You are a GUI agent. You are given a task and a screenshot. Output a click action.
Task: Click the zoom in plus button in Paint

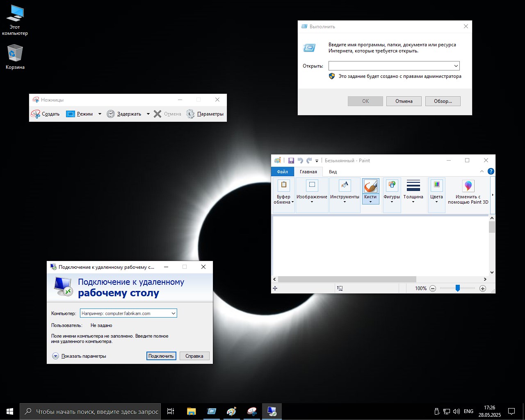(483, 288)
